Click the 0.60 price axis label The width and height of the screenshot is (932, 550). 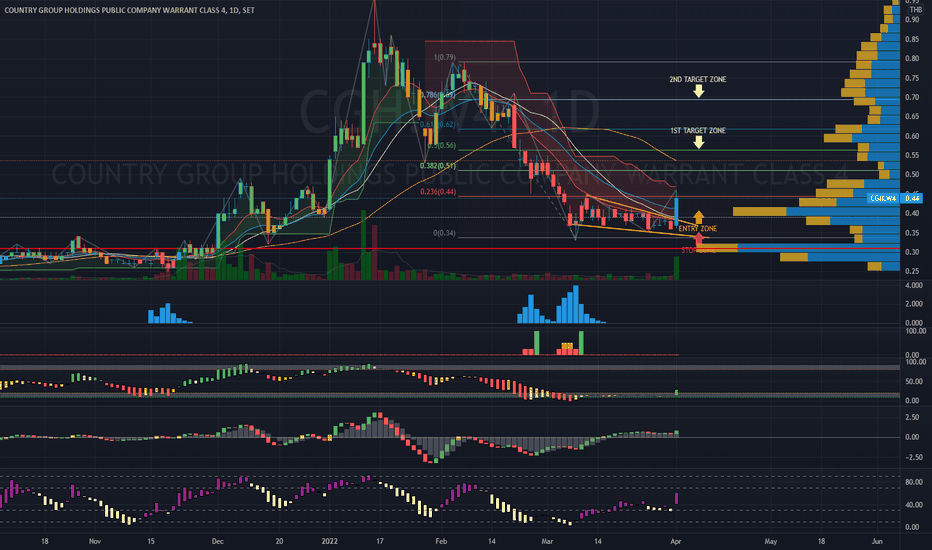click(912, 136)
